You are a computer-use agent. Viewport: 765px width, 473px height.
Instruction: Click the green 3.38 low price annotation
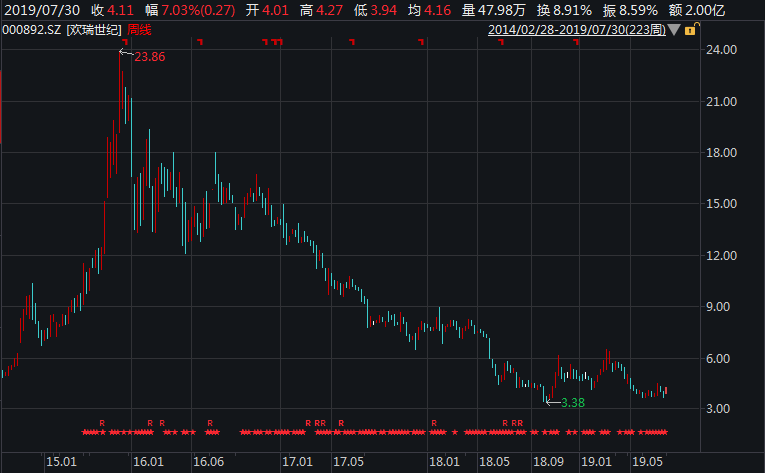[x=572, y=403]
